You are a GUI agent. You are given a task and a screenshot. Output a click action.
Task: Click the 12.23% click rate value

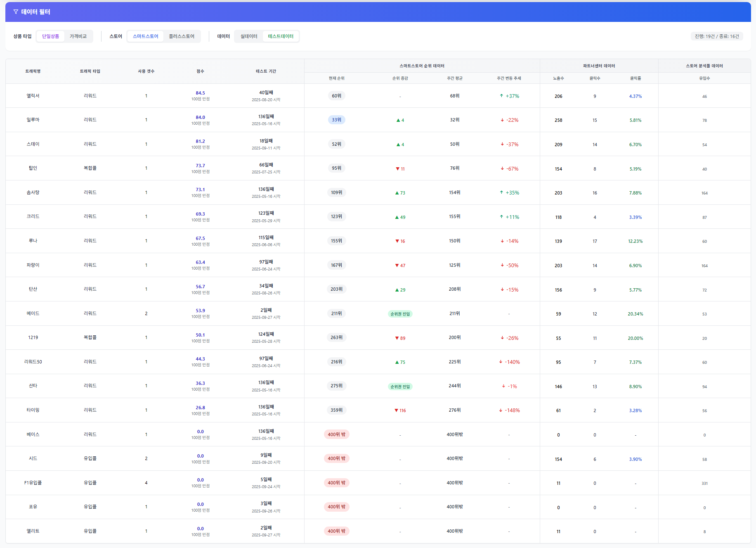(x=635, y=241)
